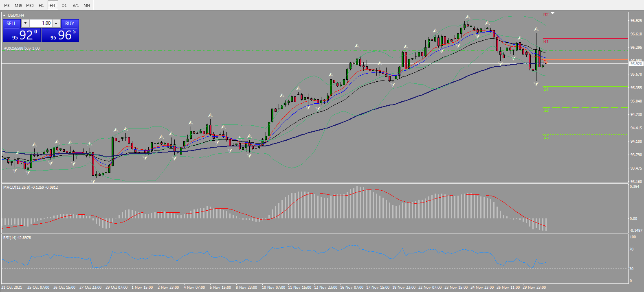
Task: Click the chart shift triangle marker at top
Action: coord(553,13)
